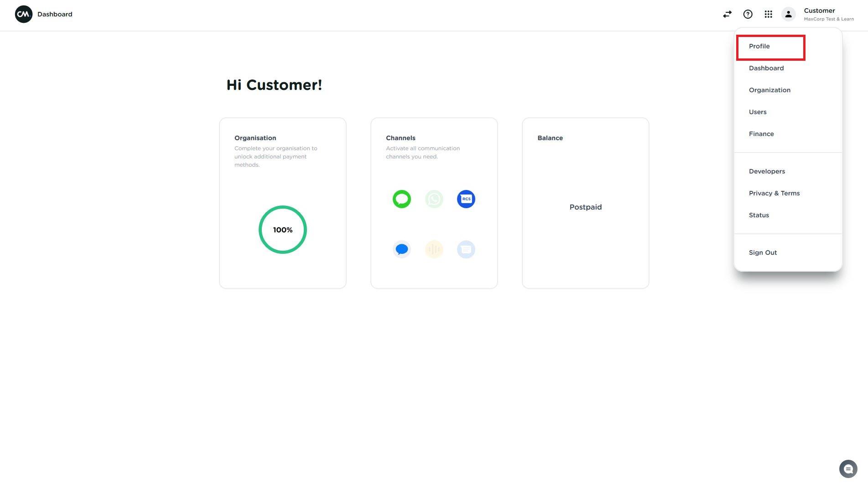Open the Developers menu entry
Screen dimensions: 868x489
tap(767, 171)
